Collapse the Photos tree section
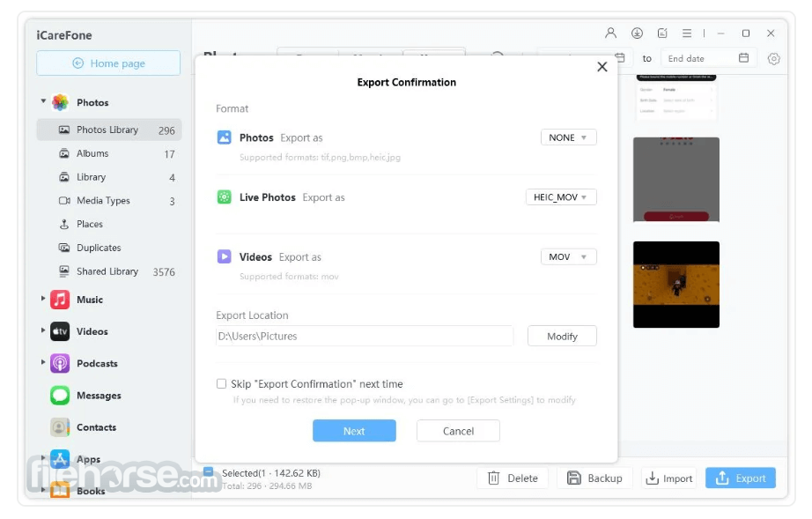 click(43, 101)
